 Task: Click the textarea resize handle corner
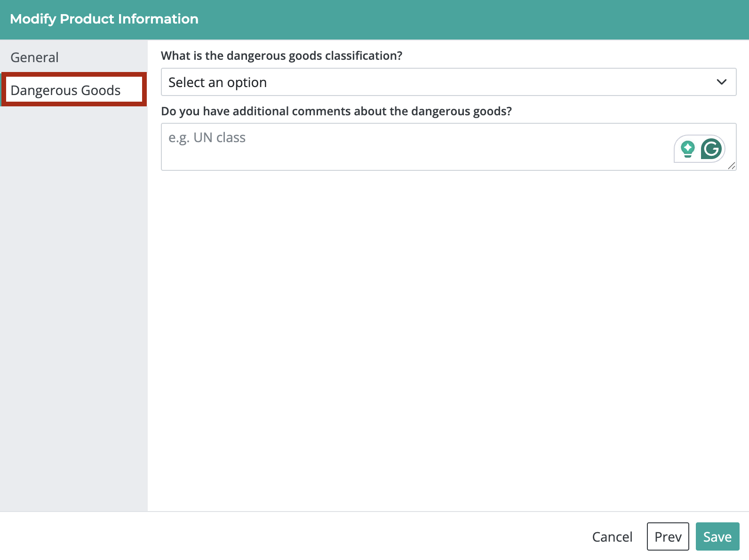coord(732,167)
